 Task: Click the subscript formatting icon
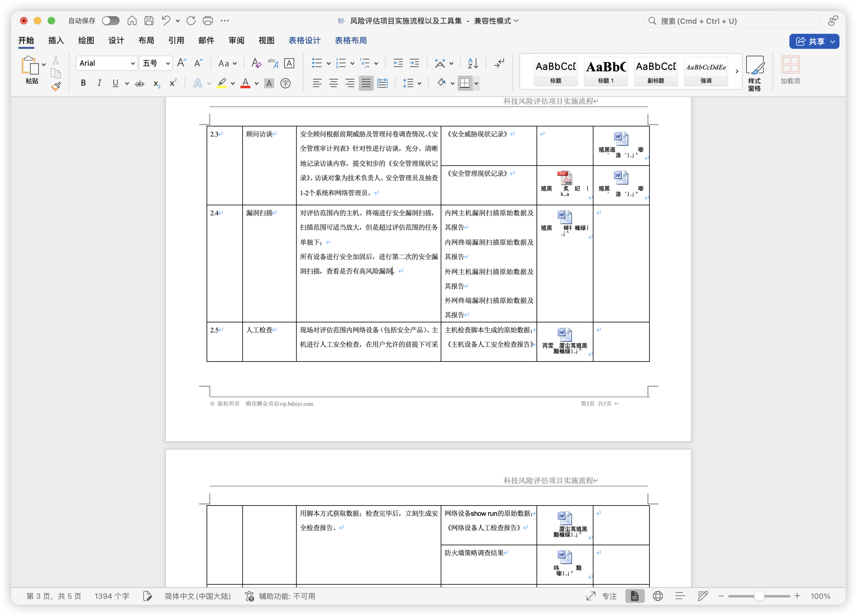coord(156,83)
